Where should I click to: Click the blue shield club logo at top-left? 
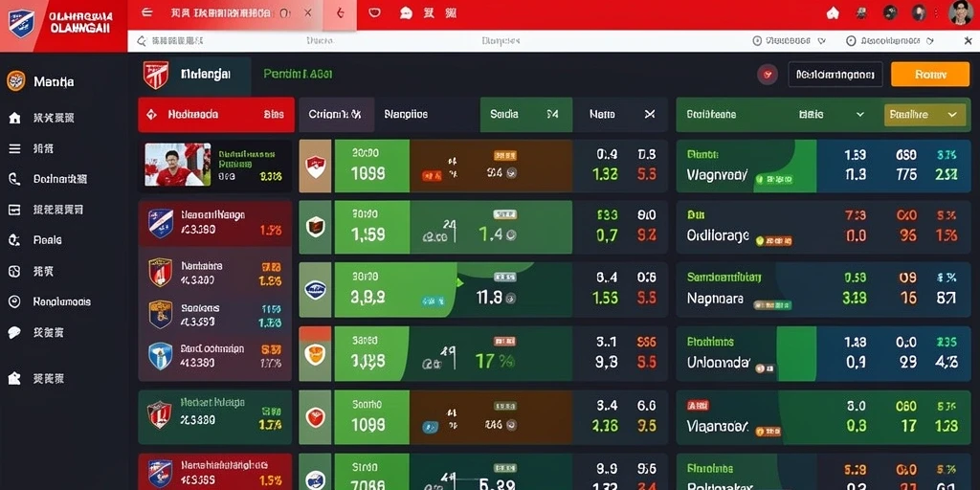(21, 22)
